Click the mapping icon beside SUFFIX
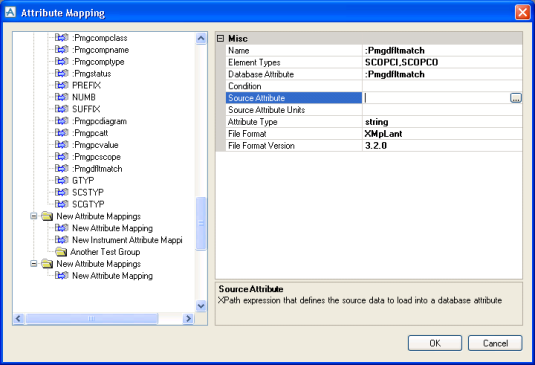Image resolution: width=535 pixels, height=365 pixels. click(x=61, y=109)
